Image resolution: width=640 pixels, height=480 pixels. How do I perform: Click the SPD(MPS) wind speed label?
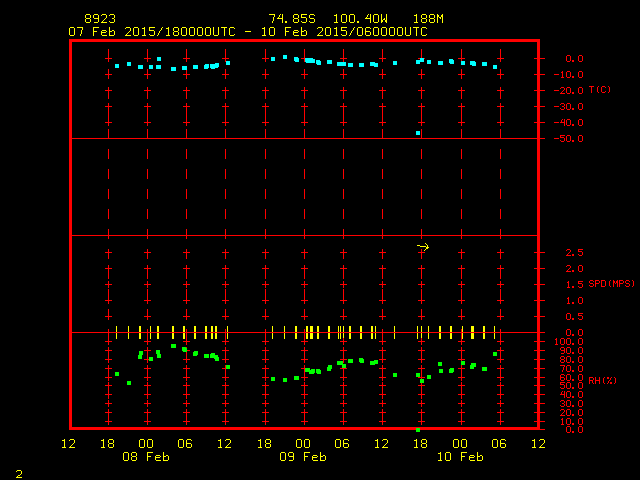(x=611, y=284)
